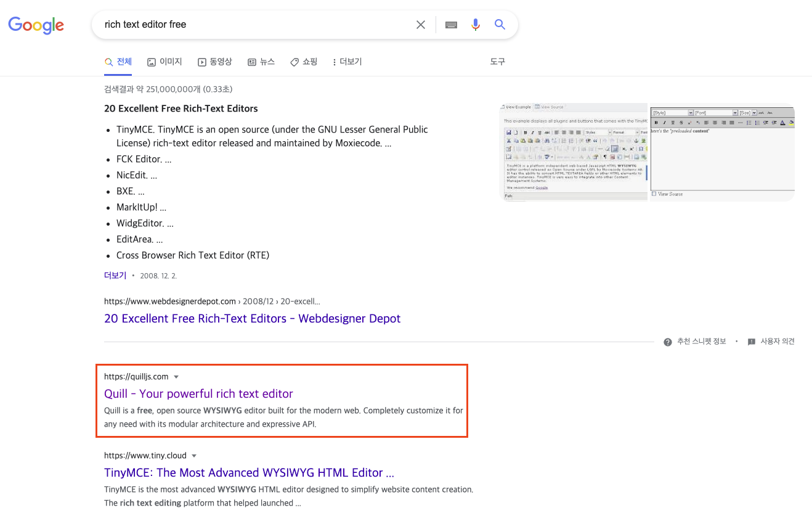The width and height of the screenshot is (812, 521).
Task: Click the 'BXE.' list item
Action: click(131, 191)
